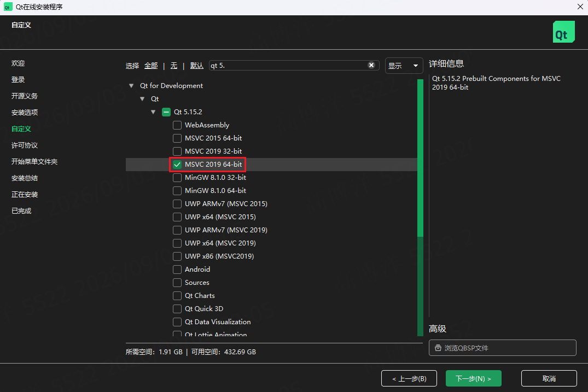This screenshot has width=588, height=392.
Task: Check the Qt Quick 3D component
Action: point(177,309)
